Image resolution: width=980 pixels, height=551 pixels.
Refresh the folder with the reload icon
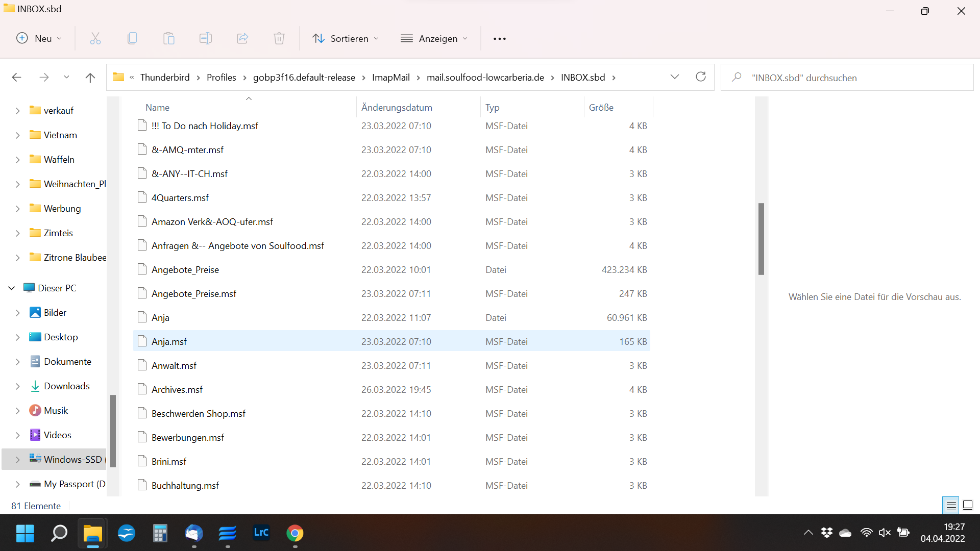click(x=701, y=77)
